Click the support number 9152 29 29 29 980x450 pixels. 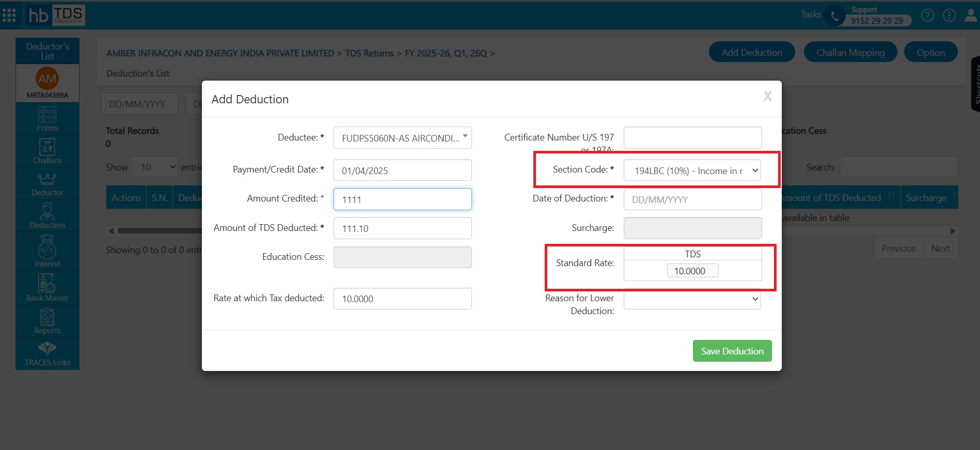pos(877,21)
